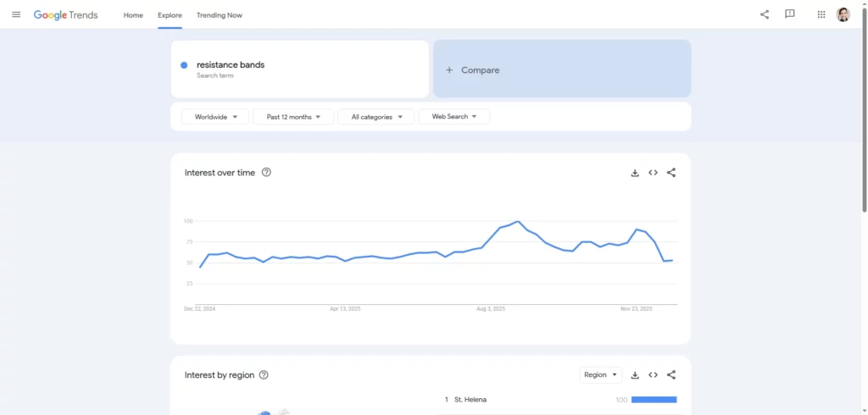Click the Google Trends logo

click(x=66, y=15)
